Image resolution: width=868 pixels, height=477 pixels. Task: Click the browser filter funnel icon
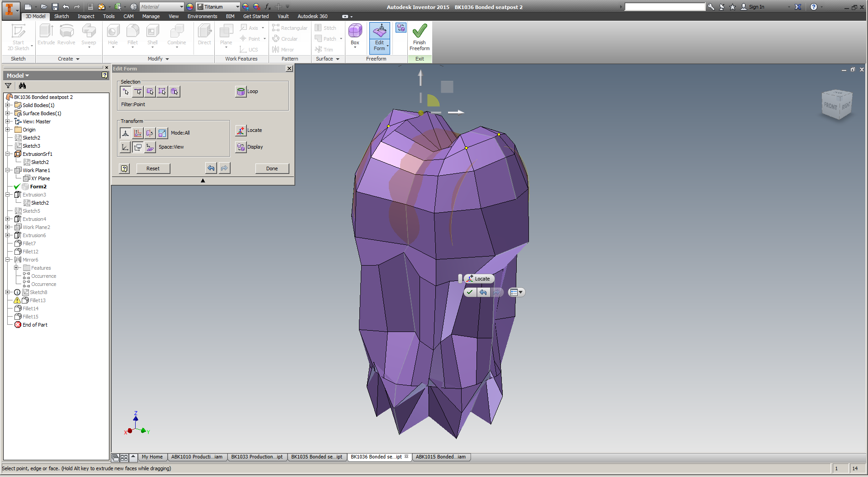[x=8, y=86]
